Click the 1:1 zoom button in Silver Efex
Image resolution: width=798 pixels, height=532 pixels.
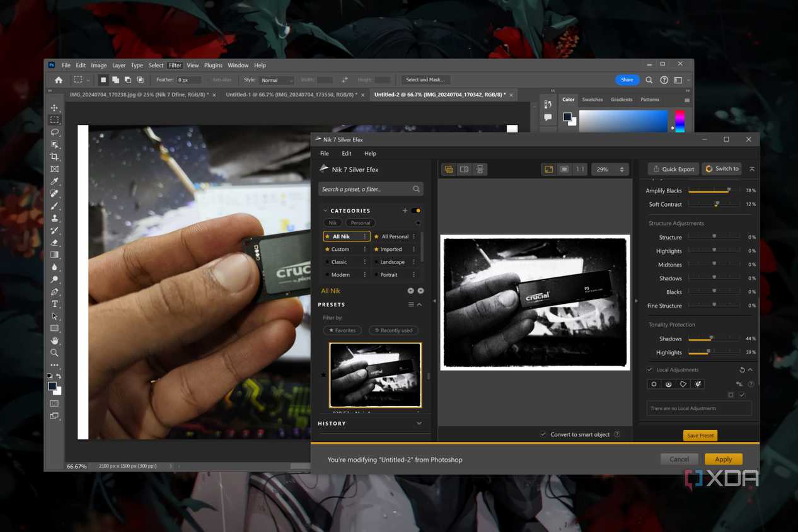tap(580, 169)
